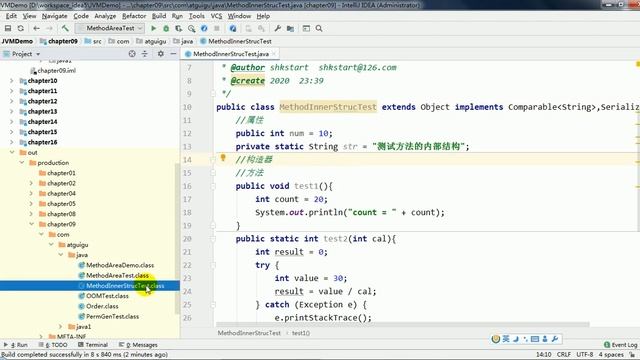640x360 pixels.
Task: Switch to MethodInnerStrucTest.java editor tab
Action: click(x=231, y=54)
